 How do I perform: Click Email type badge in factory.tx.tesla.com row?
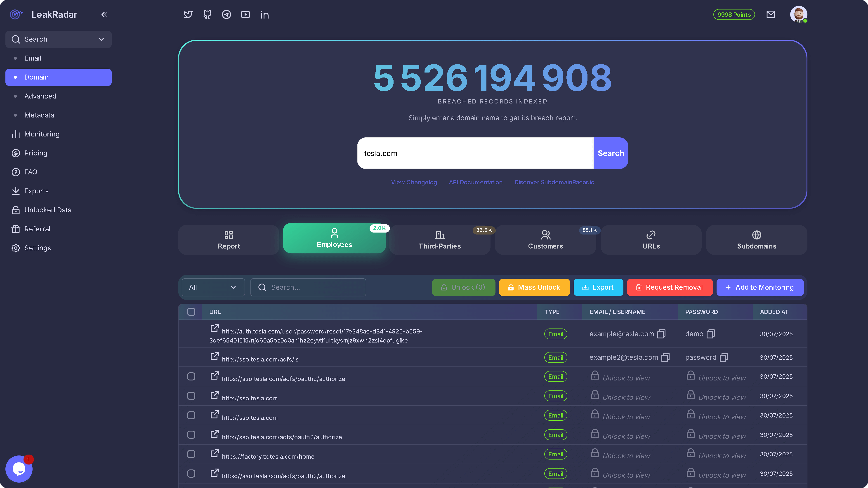click(x=556, y=454)
